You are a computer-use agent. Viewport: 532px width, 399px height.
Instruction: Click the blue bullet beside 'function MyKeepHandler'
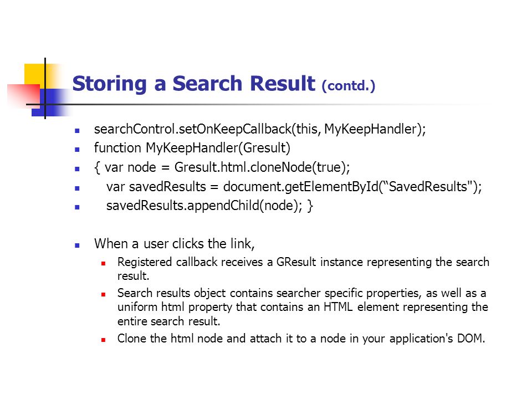coord(78,149)
